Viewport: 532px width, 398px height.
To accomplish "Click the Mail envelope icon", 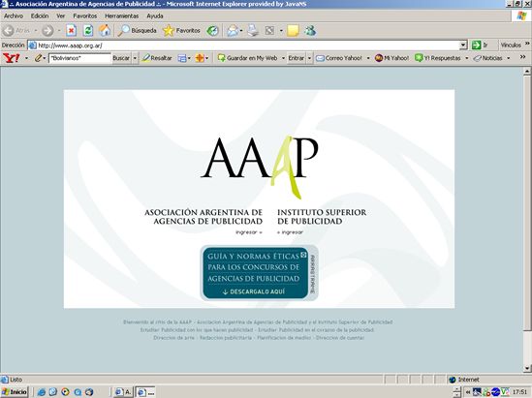I will [233, 31].
